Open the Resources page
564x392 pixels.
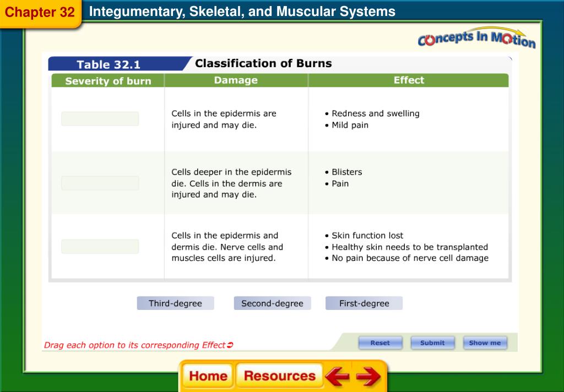click(x=279, y=376)
